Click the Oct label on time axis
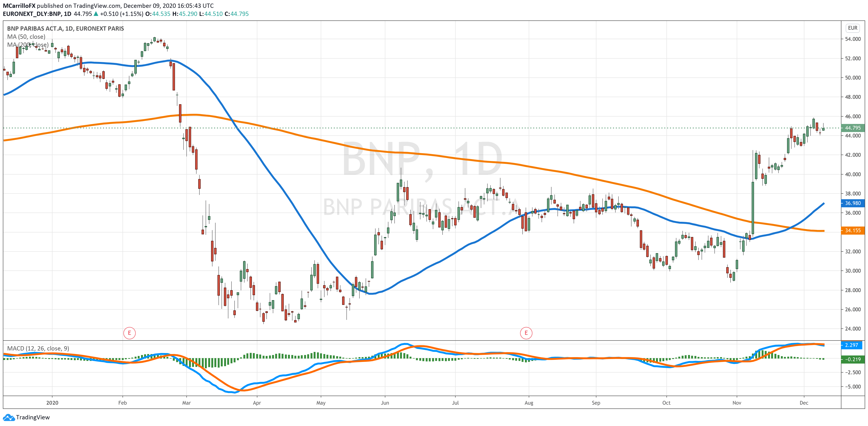Viewport: 868px width, 426px height. (666, 403)
